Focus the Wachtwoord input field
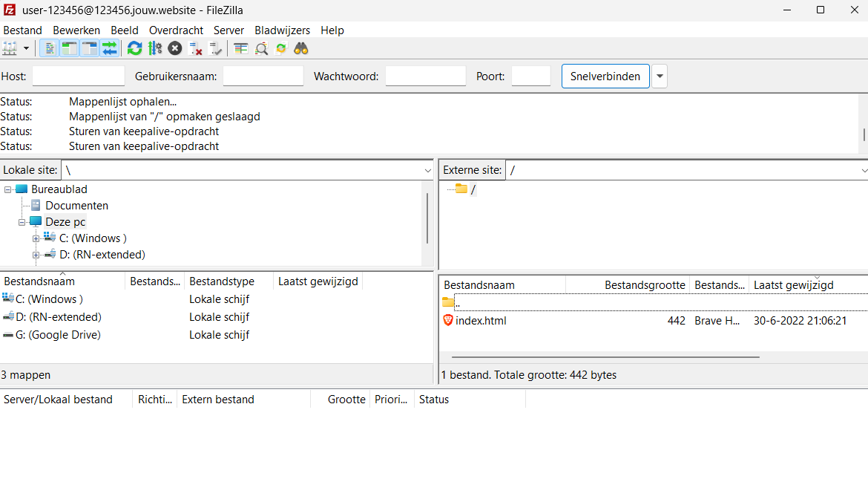 (x=426, y=76)
